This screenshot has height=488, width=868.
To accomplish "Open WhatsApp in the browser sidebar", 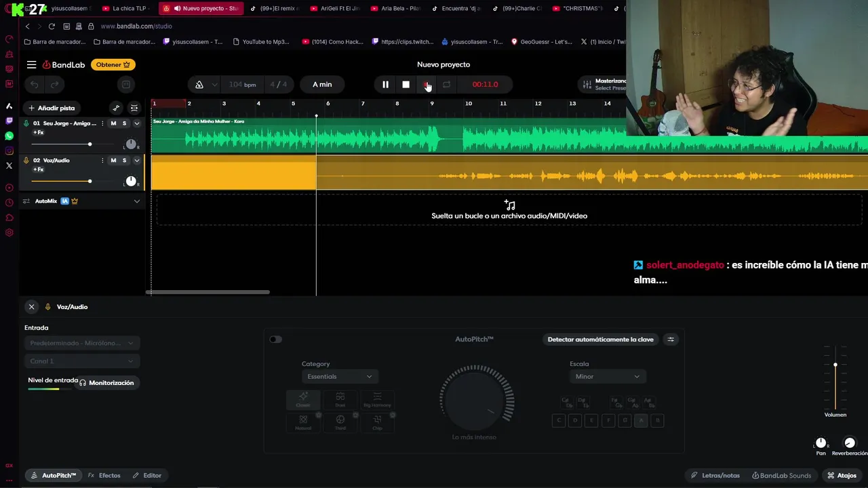I will tap(9, 136).
